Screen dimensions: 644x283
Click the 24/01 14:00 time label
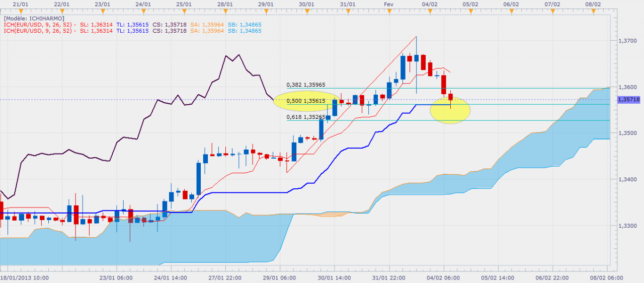click(x=171, y=277)
